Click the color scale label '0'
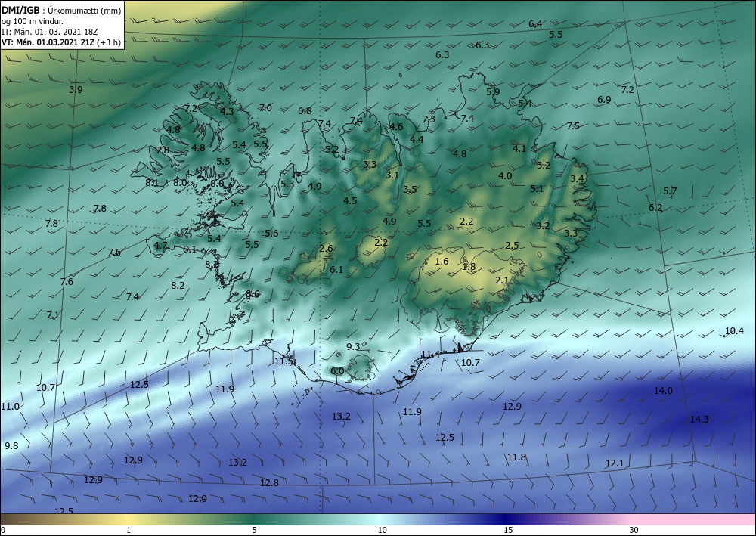 tap(3, 530)
